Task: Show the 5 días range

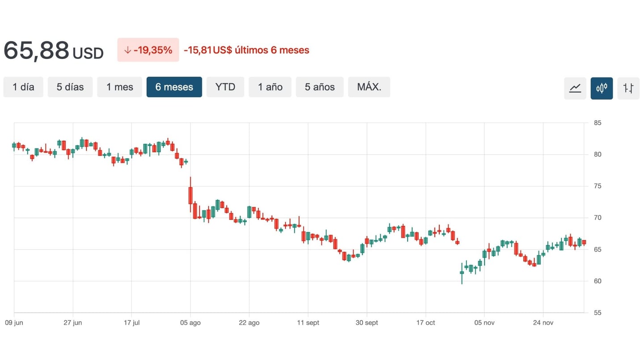Action: coord(70,87)
